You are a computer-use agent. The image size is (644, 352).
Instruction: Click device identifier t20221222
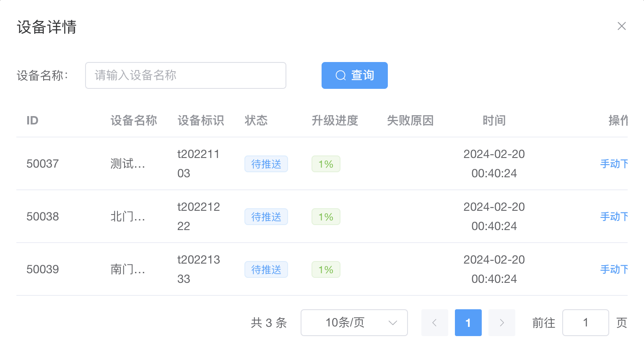[199, 217]
